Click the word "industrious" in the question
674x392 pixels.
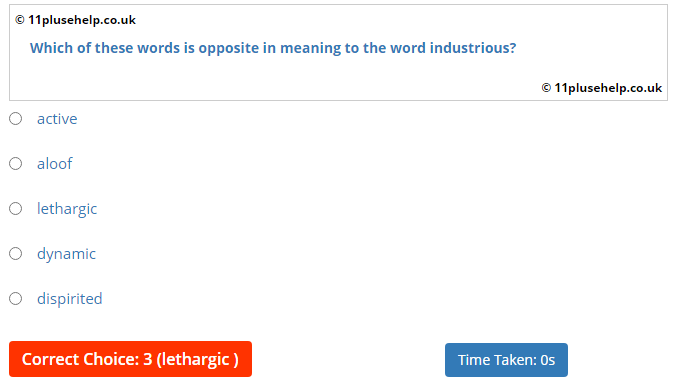point(473,48)
